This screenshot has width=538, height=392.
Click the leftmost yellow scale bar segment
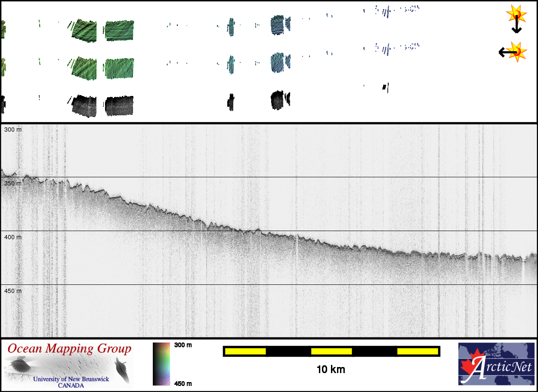[245, 352]
